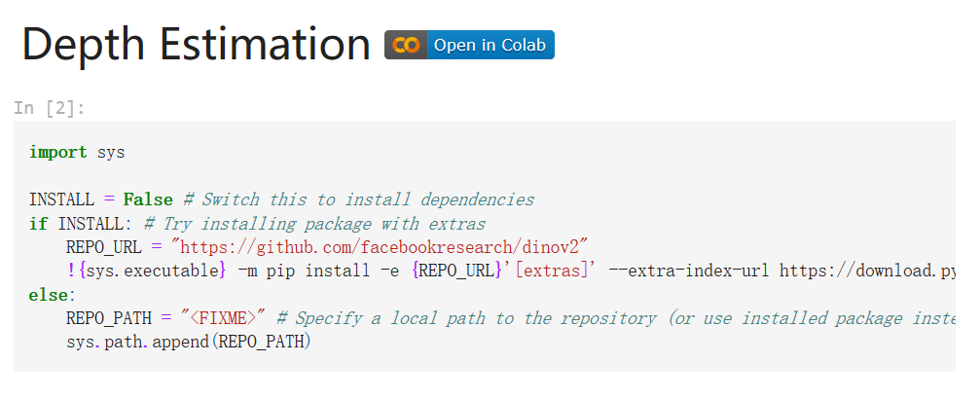The width and height of the screenshot is (980, 399).
Task: Click the Specify a local path comment
Action: (x=616, y=319)
